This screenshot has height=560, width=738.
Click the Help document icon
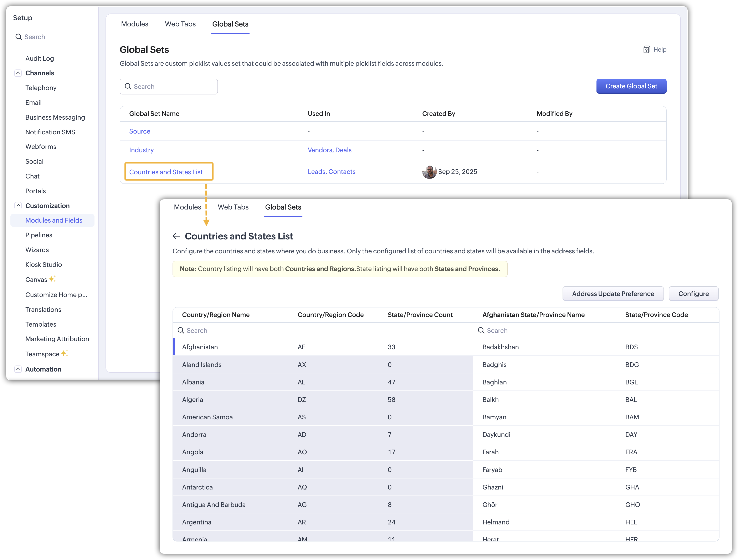click(647, 50)
